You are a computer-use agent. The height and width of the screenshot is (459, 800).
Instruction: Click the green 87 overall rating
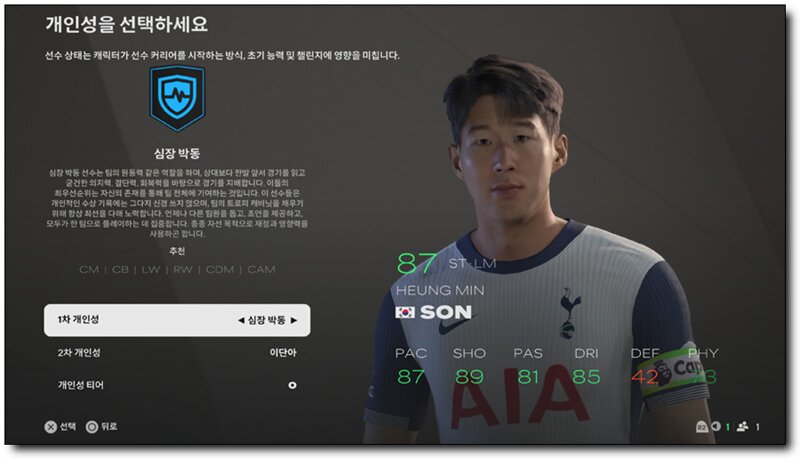pos(416,264)
